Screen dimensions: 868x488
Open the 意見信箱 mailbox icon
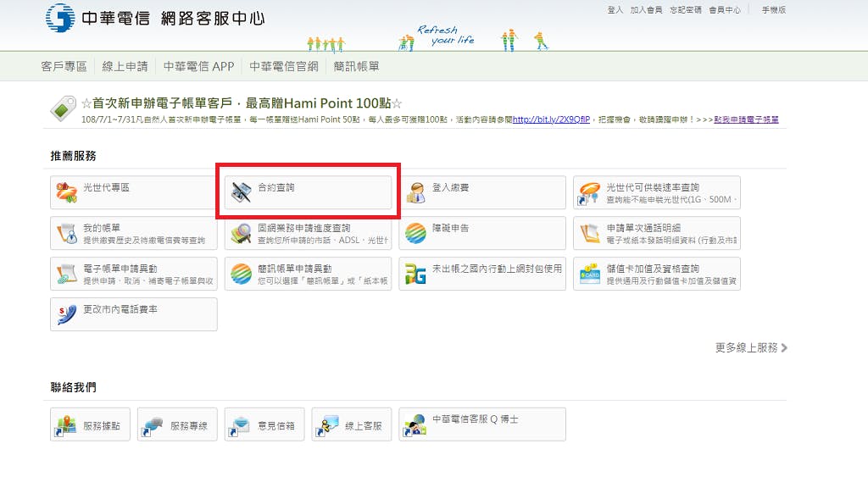point(240,425)
